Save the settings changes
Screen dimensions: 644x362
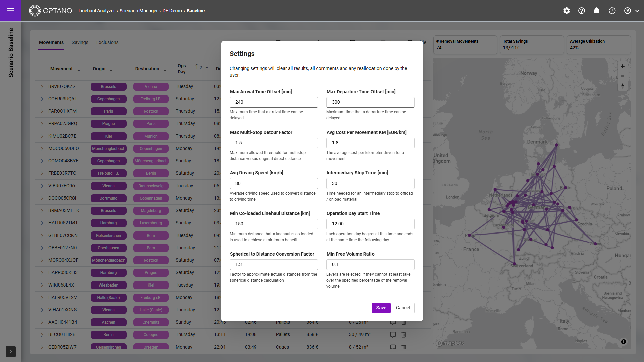pos(381,308)
